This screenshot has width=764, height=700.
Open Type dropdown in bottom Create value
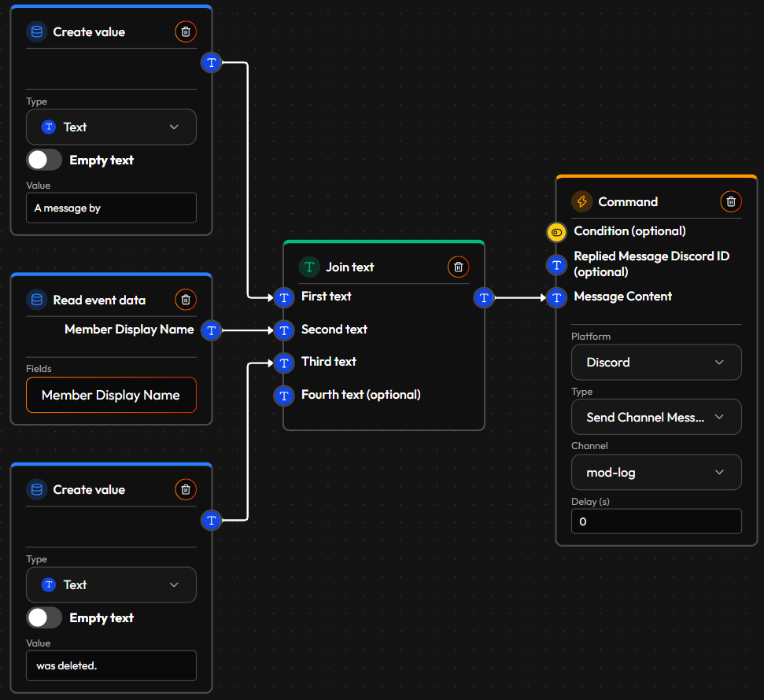pos(111,584)
